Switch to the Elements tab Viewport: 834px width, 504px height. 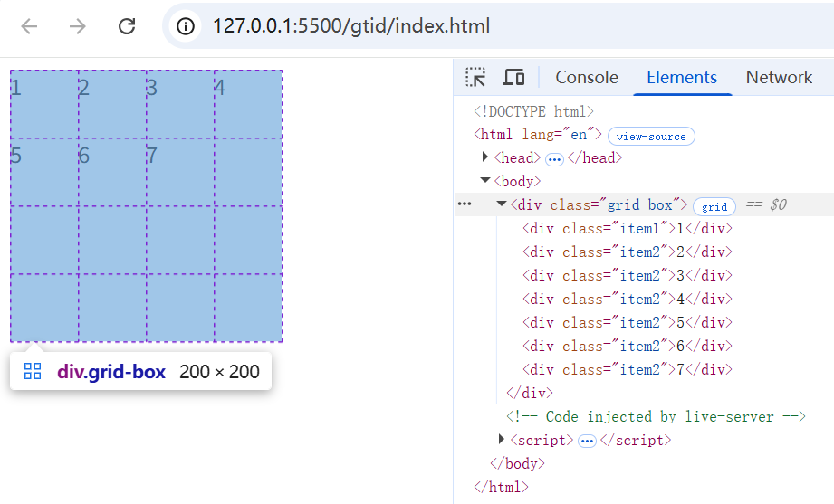(x=682, y=77)
